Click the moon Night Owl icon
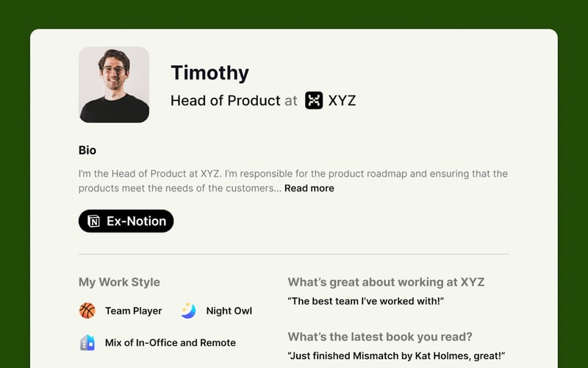Screen dimensions: 588x368 [189, 311]
